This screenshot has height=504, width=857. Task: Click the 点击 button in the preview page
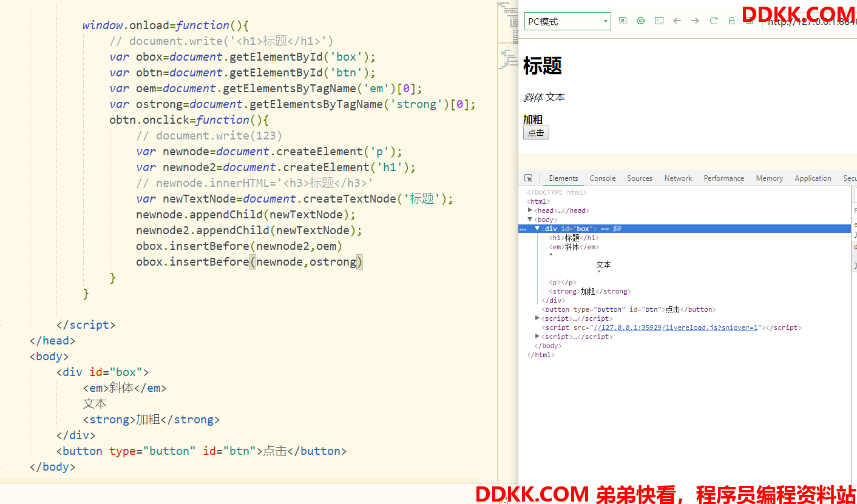click(536, 133)
